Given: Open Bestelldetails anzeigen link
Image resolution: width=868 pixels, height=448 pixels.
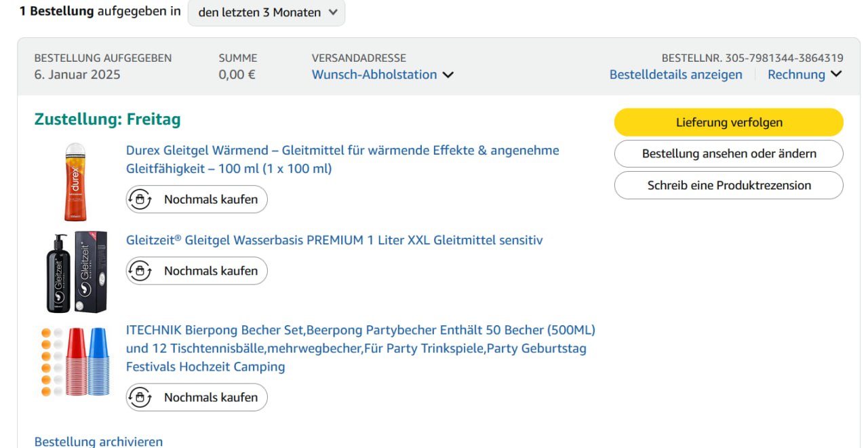Looking at the screenshot, I should click(675, 75).
